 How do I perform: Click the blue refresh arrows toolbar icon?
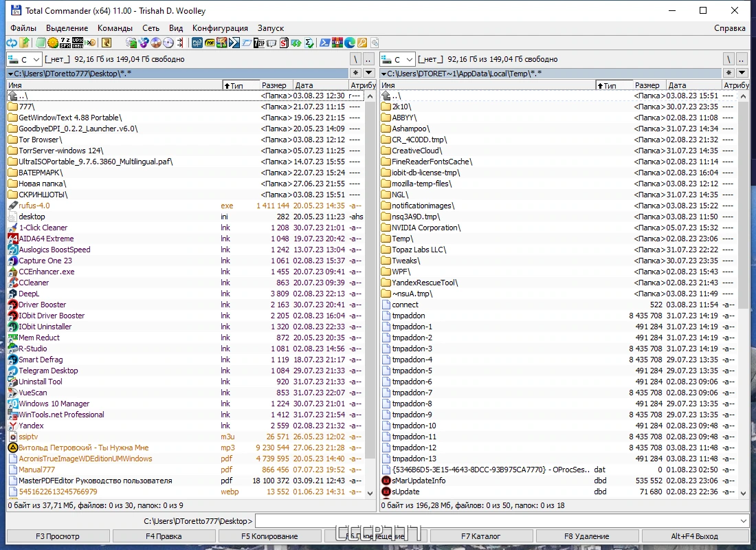point(12,43)
